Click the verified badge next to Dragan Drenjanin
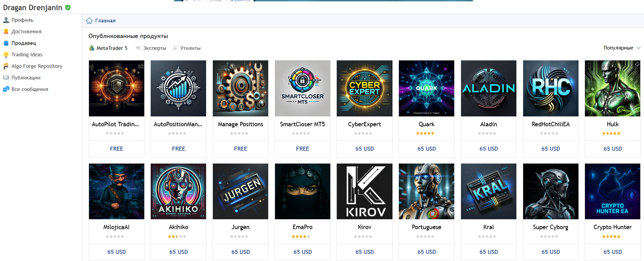This screenshot has width=644, height=261. coord(68,7)
